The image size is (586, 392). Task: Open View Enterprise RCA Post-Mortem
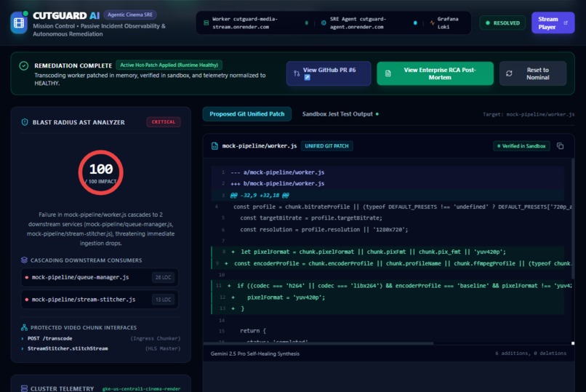coord(435,73)
